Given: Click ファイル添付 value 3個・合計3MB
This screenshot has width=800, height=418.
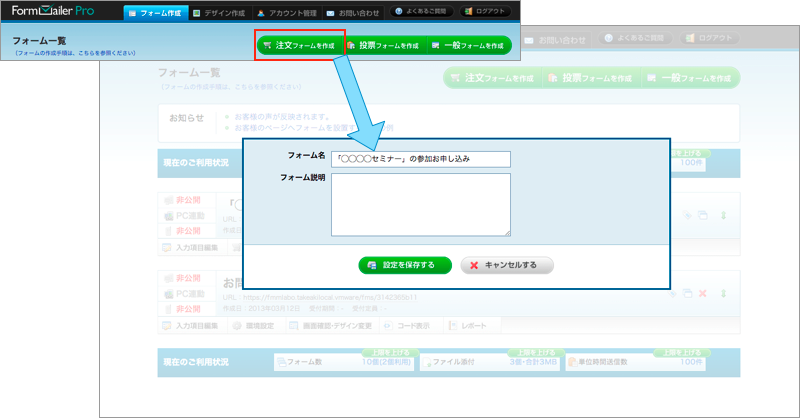Looking at the screenshot, I should point(533,362).
